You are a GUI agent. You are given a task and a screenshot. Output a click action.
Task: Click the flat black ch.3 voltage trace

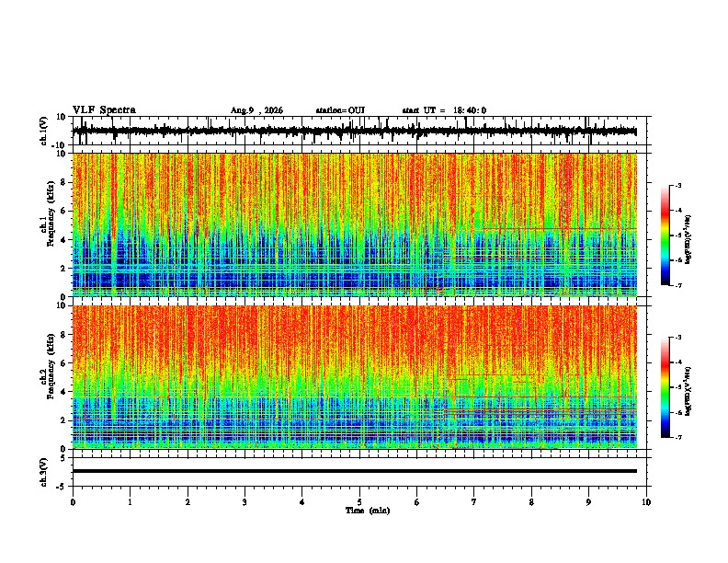355,471
